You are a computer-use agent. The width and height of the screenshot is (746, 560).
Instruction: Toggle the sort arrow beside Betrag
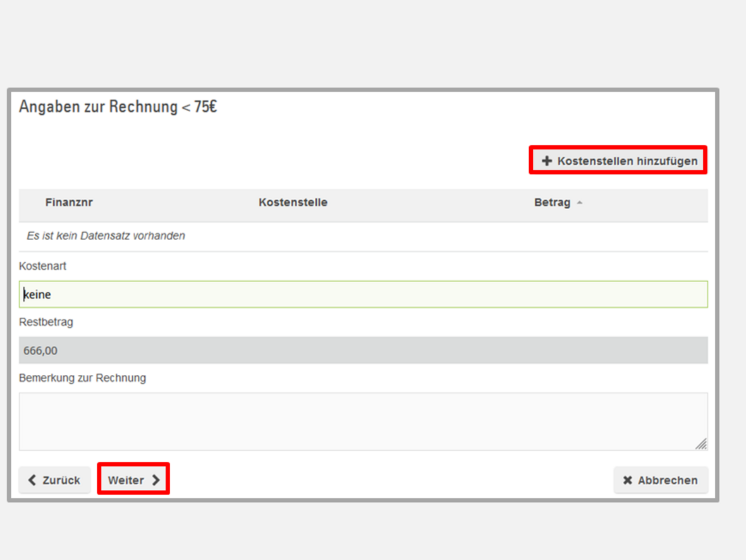click(x=580, y=203)
